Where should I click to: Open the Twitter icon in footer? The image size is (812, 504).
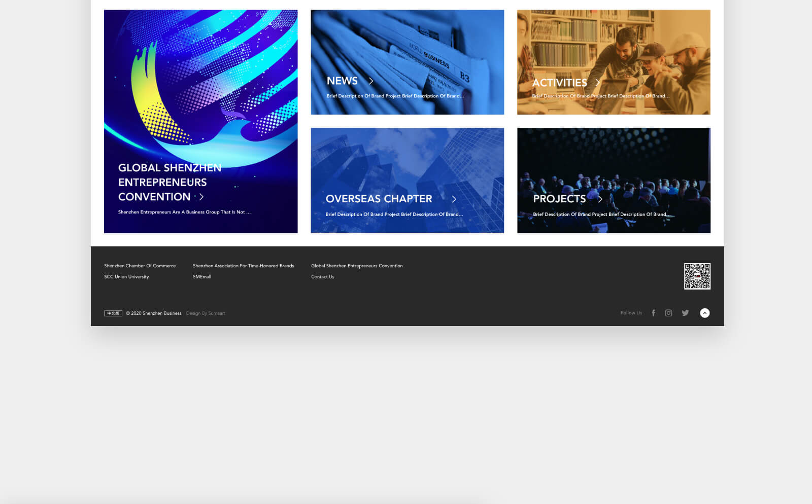[685, 313]
